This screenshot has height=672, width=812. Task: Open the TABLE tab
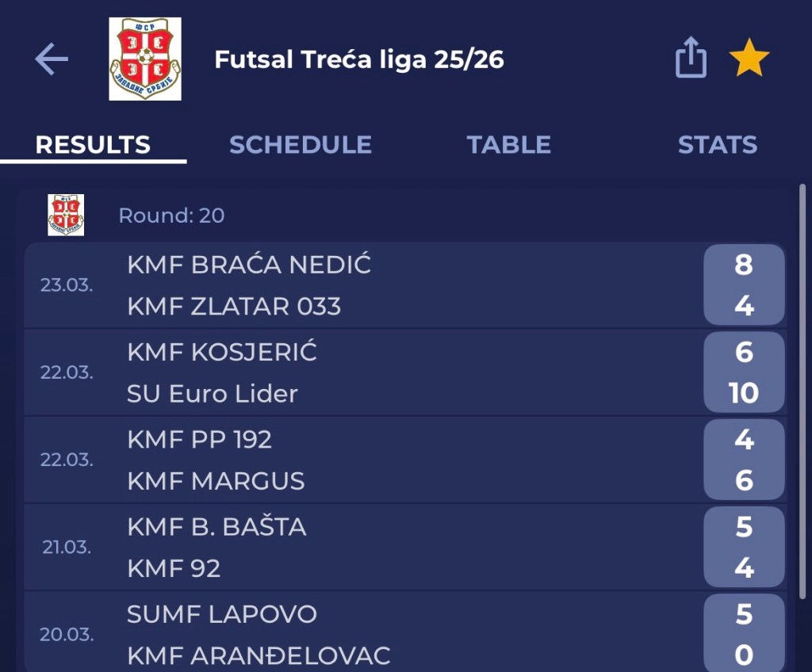point(508,145)
